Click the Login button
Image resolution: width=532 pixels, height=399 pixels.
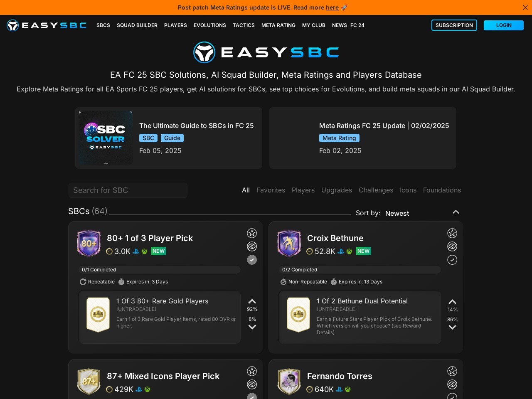click(504, 25)
